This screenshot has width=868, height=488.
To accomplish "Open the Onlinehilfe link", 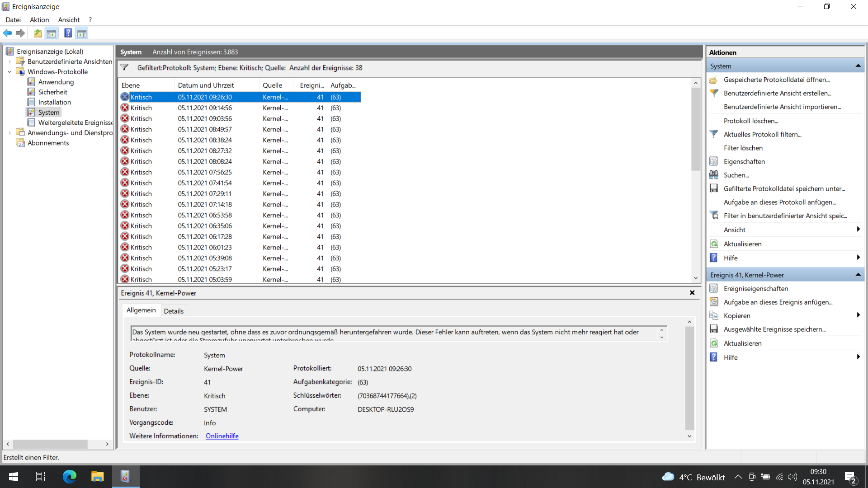I will 222,436.
